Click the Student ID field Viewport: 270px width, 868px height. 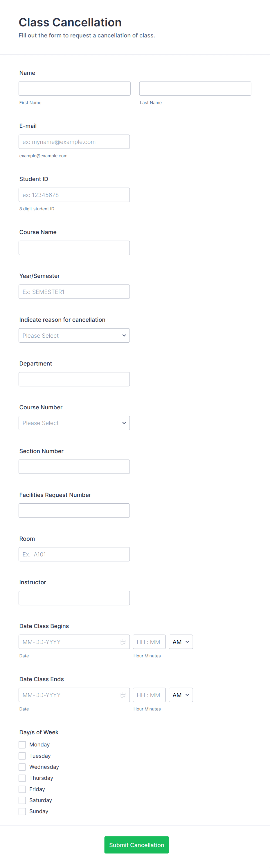tap(74, 195)
